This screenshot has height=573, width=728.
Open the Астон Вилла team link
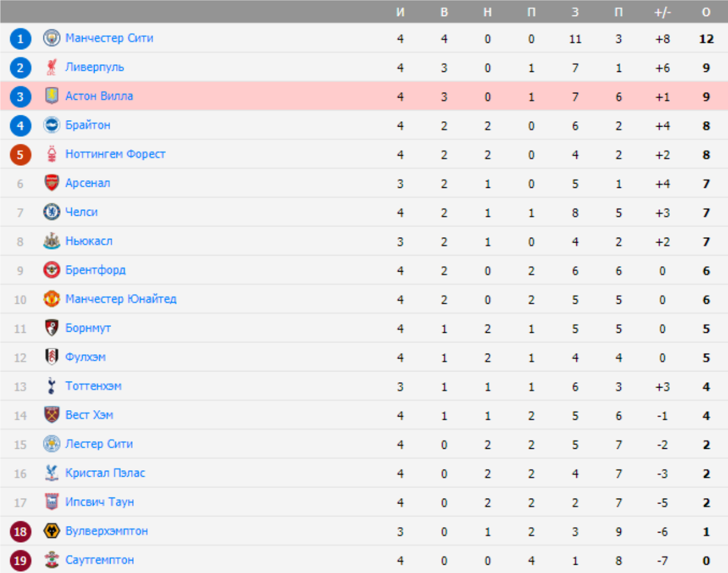(99, 96)
